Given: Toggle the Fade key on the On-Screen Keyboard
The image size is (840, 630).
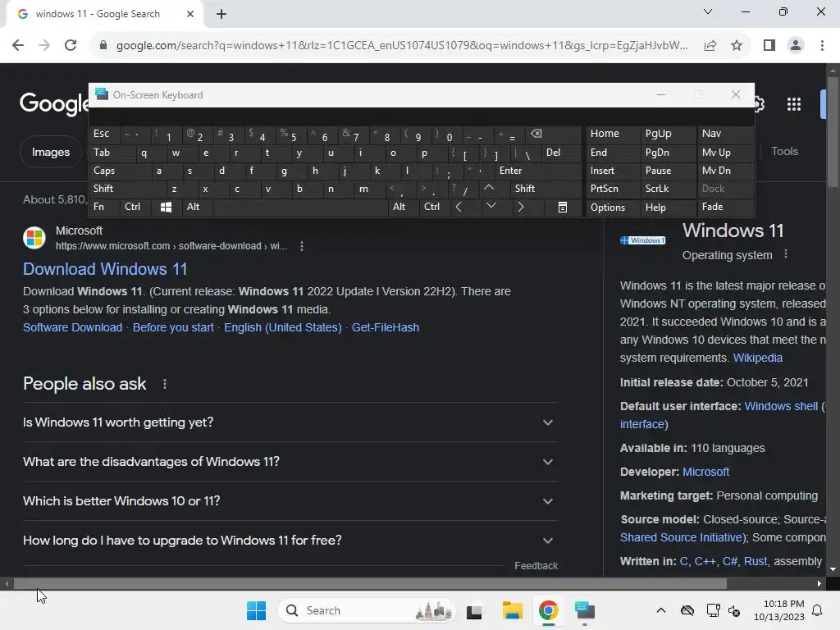Looking at the screenshot, I should pyautogui.click(x=725, y=207).
